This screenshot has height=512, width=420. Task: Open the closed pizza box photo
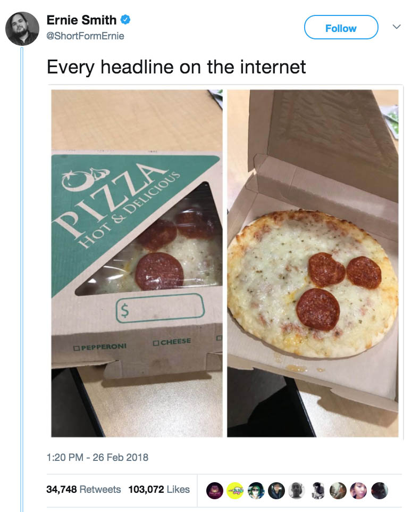click(x=137, y=263)
